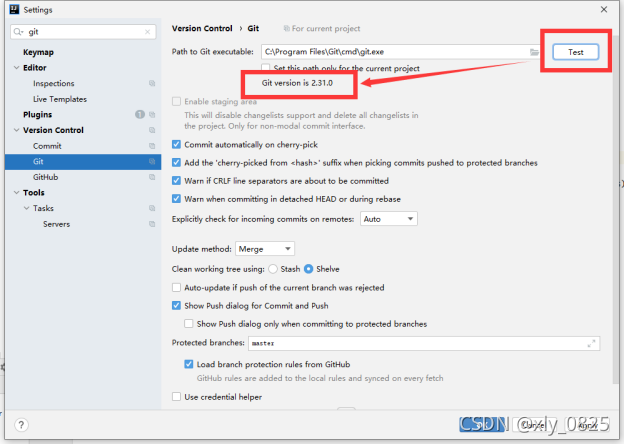
Task: Collapse the Version Control tree node
Action: click(x=16, y=130)
